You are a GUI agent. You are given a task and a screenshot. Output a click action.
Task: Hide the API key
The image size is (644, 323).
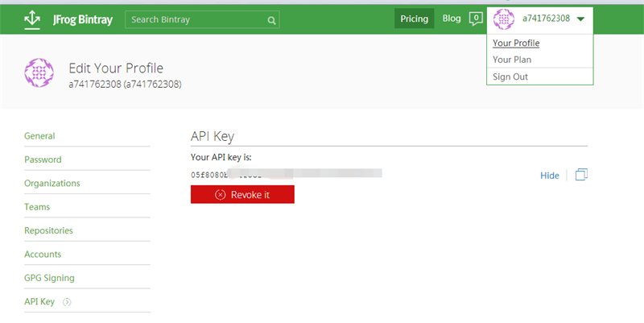coord(550,176)
